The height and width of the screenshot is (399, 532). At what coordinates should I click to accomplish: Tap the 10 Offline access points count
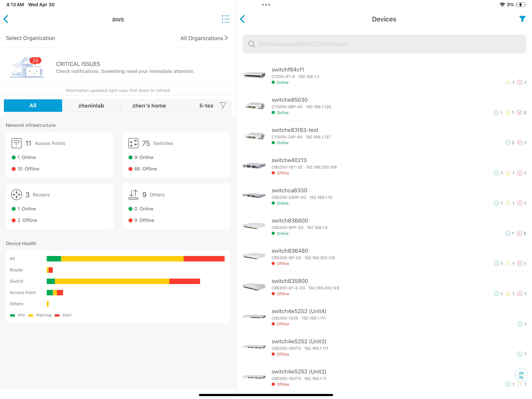click(x=26, y=169)
